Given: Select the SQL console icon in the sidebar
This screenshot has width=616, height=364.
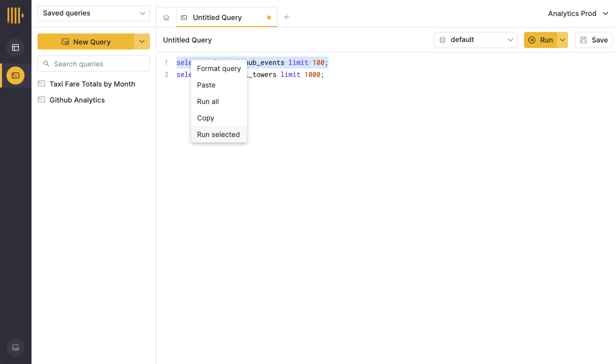Looking at the screenshot, I should coord(15,75).
